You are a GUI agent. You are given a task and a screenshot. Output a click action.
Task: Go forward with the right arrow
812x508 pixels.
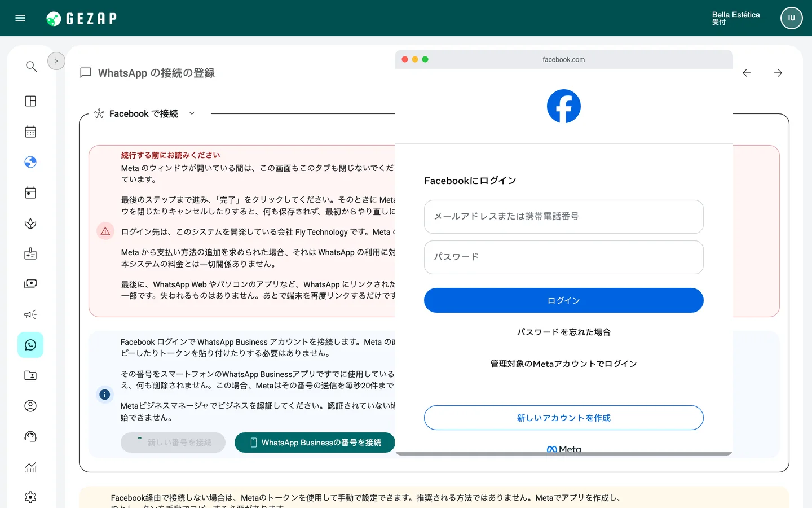click(x=778, y=73)
